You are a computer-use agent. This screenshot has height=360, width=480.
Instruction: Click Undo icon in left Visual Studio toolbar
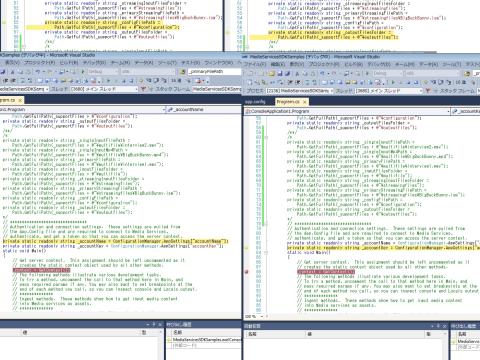[x=38, y=72]
